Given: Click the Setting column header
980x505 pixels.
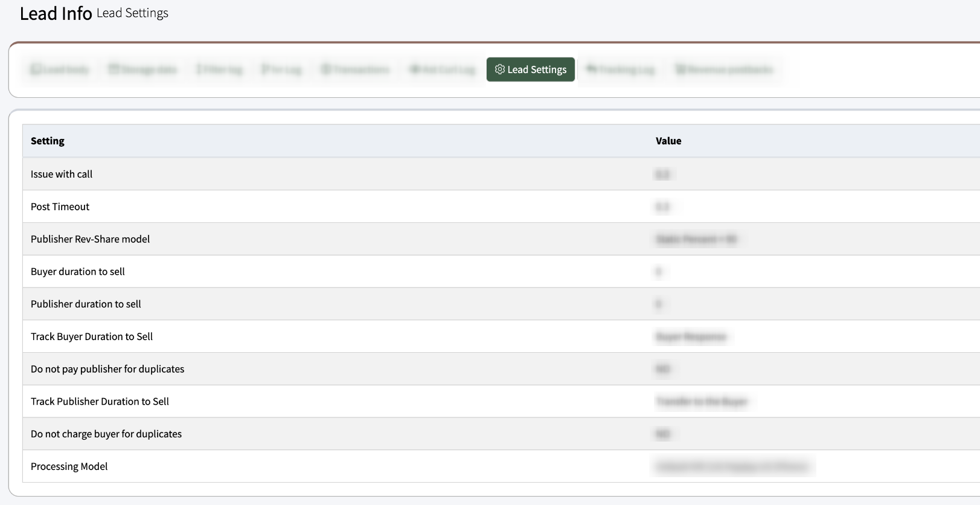Looking at the screenshot, I should click(48, 141).
